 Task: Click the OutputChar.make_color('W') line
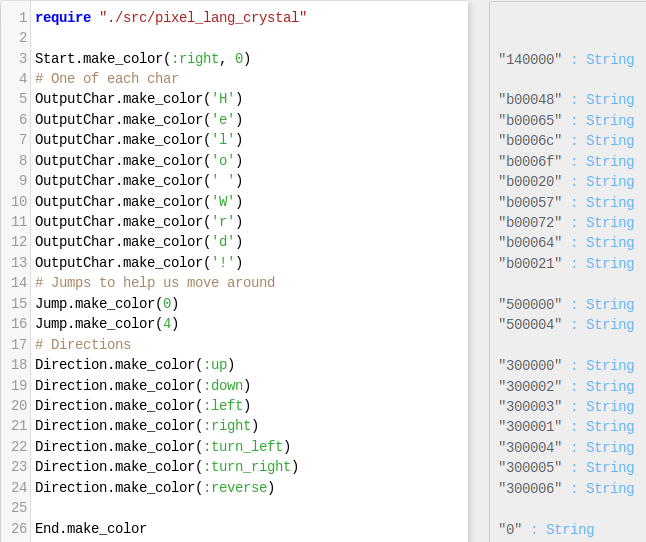pos(138,201)
